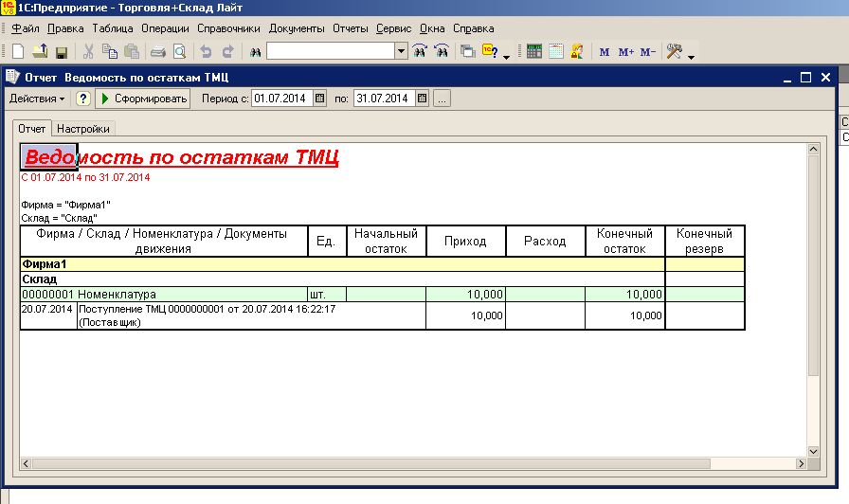Open calendar picker for period start date
Viewport: 849px width, 504px height.
(320, 99)
